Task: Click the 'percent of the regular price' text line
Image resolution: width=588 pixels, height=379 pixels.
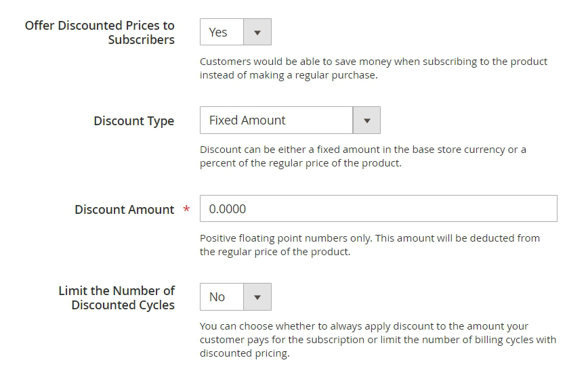Action: click(300, 164)
